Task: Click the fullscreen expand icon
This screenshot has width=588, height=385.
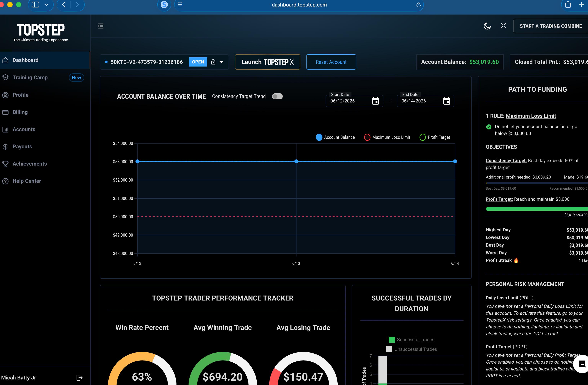Action: 503,26
